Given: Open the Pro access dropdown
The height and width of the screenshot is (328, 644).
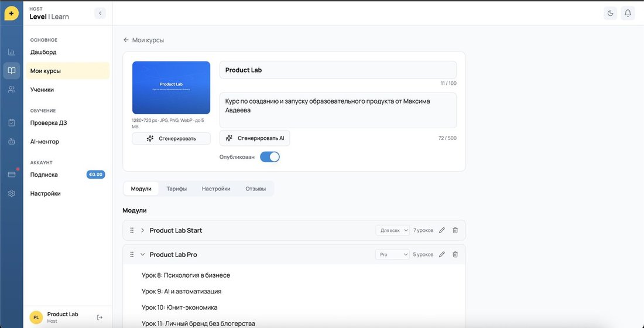Looking at the screenshot, I should coord(393,254).
